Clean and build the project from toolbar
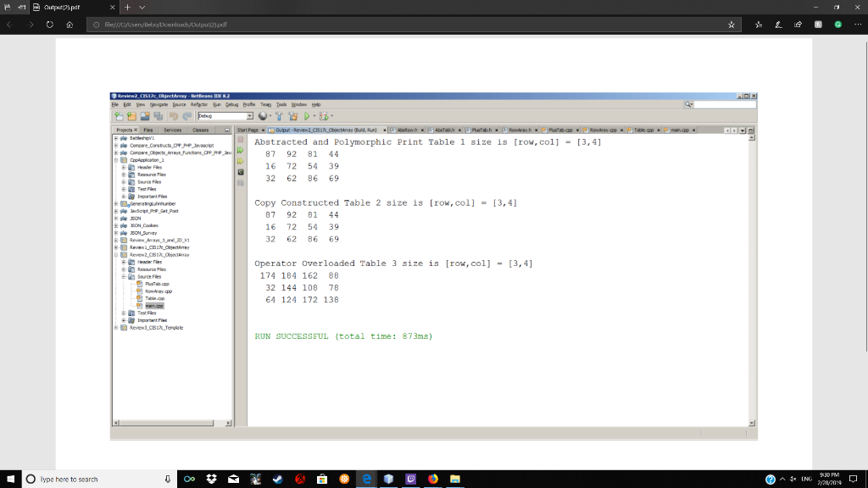 click(x=292, y=116)
